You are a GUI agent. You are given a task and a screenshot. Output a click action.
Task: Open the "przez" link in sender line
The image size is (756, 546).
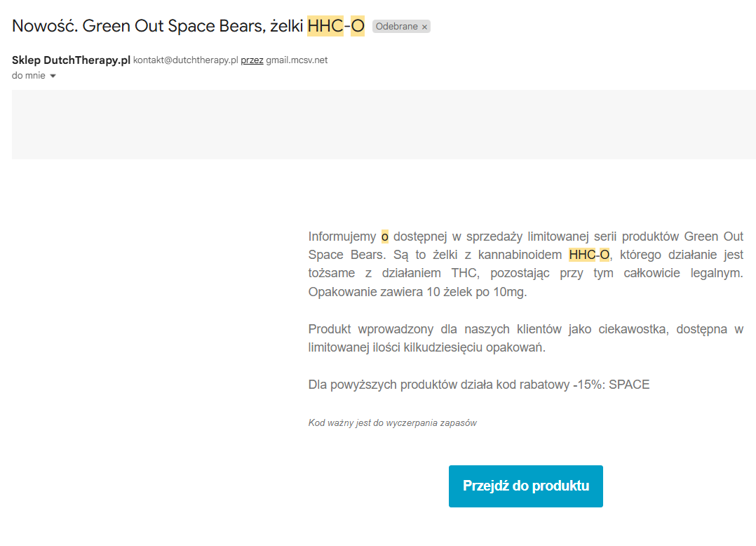252,60
